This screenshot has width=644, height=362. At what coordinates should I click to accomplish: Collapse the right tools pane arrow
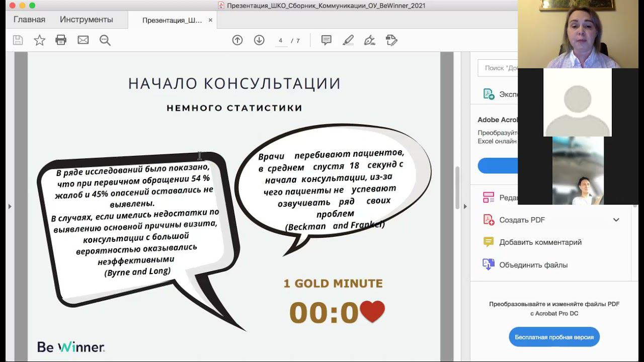[x=465, y=206]
